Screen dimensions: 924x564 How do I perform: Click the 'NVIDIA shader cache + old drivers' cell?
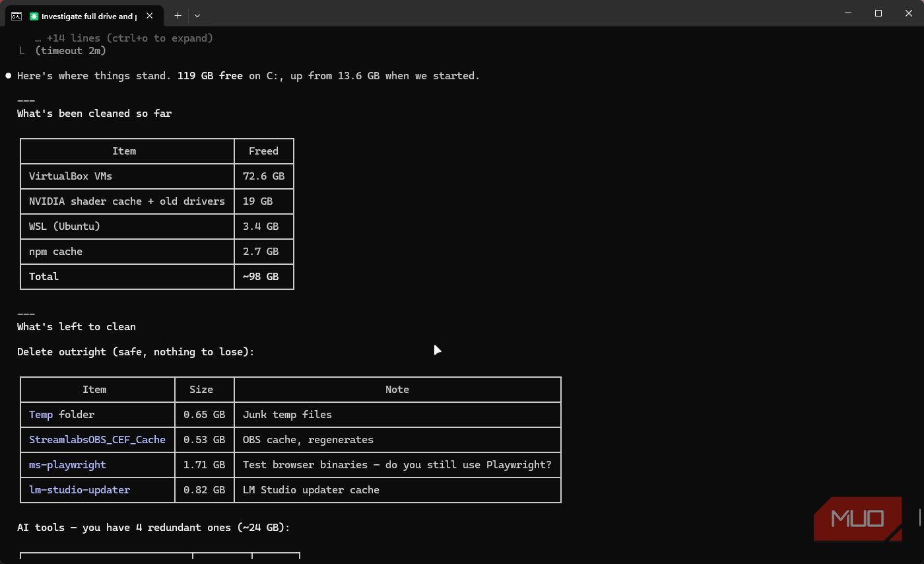pos(127,201)
